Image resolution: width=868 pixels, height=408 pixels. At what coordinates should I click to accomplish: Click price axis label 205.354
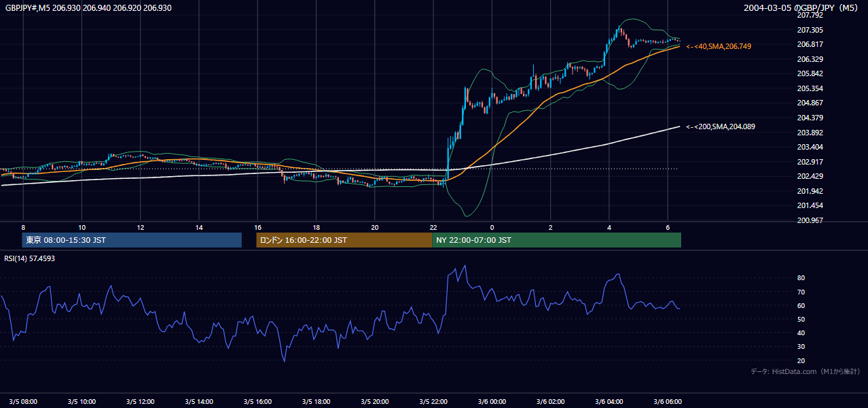(810, 88)
